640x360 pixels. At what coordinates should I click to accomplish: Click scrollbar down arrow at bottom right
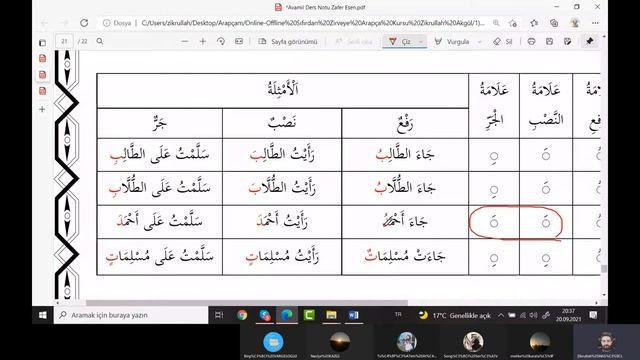click(604, 295)
